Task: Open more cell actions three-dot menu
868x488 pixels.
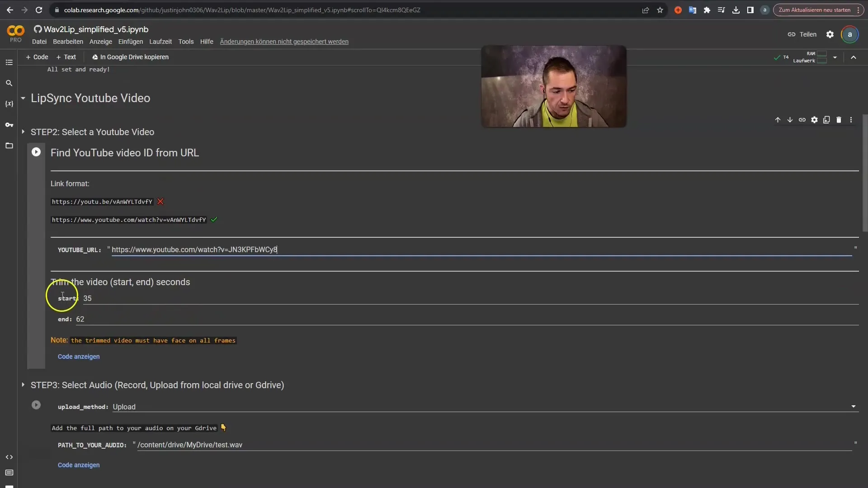Action: pos(851,120)
